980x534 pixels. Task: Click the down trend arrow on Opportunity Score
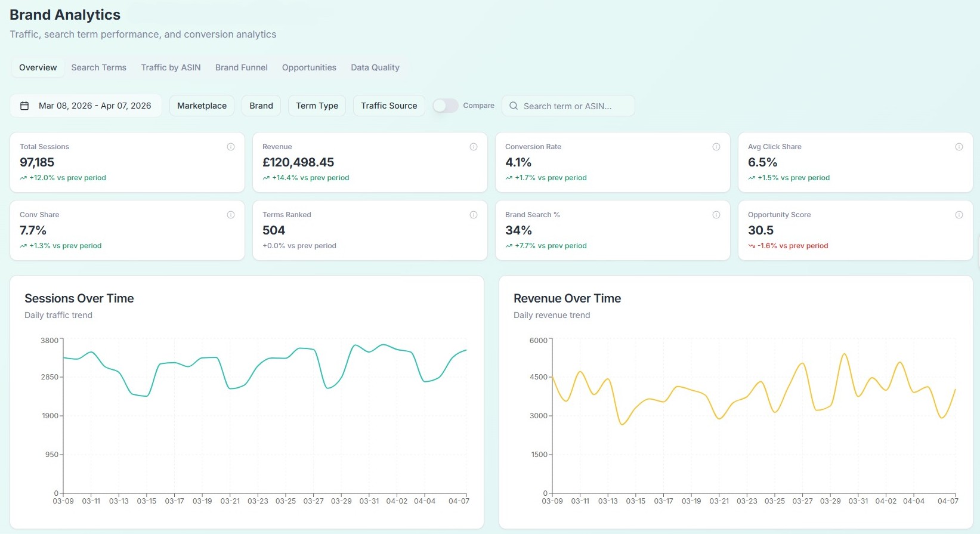point(752,246)
